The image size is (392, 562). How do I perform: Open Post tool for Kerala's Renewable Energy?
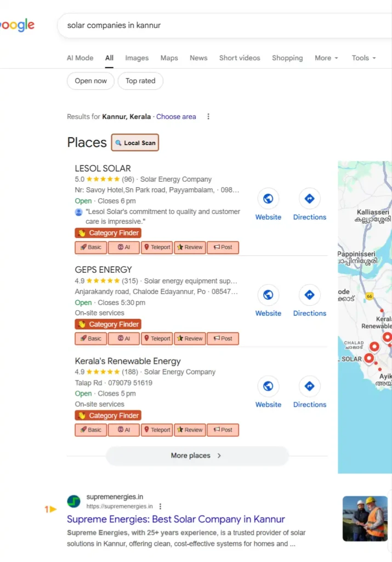223,430
